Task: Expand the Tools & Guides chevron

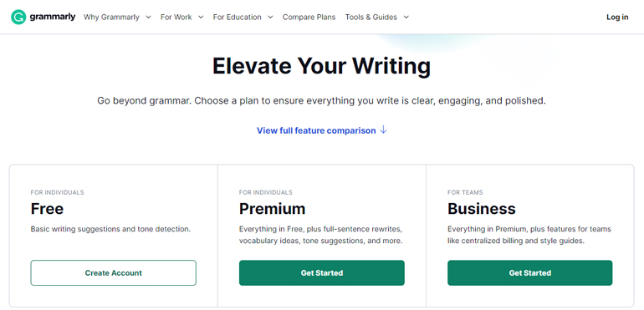Action: 406,18
